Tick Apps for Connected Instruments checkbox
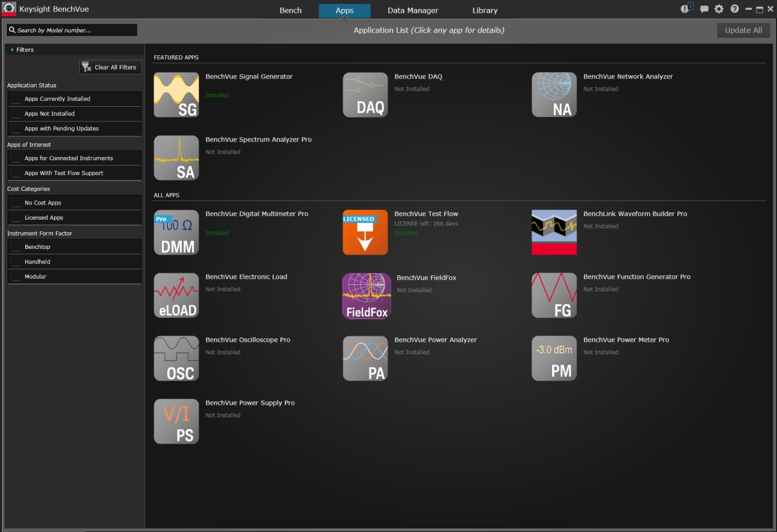Viewport: 777px width, 532px height. tap(16, 158)
